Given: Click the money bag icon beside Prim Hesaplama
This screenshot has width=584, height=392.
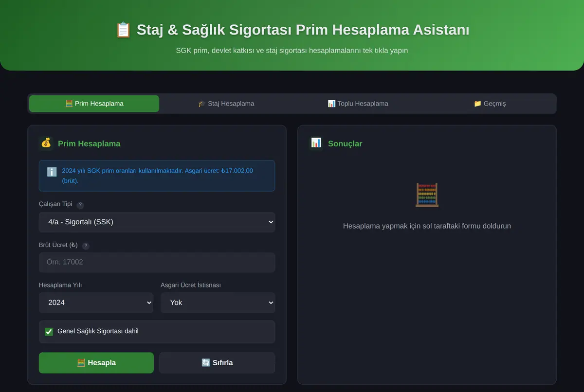Looking at the screenshot, I should click(46, 143).
